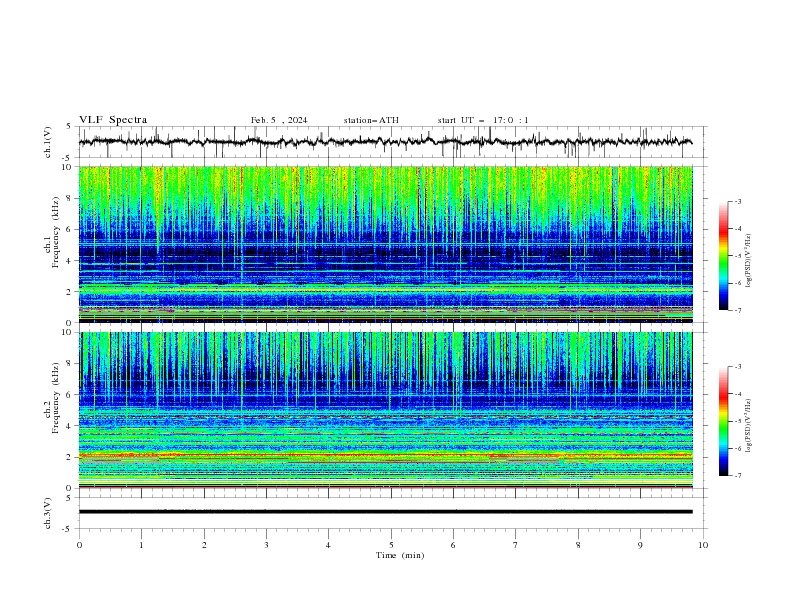
Task: Click time-axis tick label "10" at axis end
Action: (703, 545)
